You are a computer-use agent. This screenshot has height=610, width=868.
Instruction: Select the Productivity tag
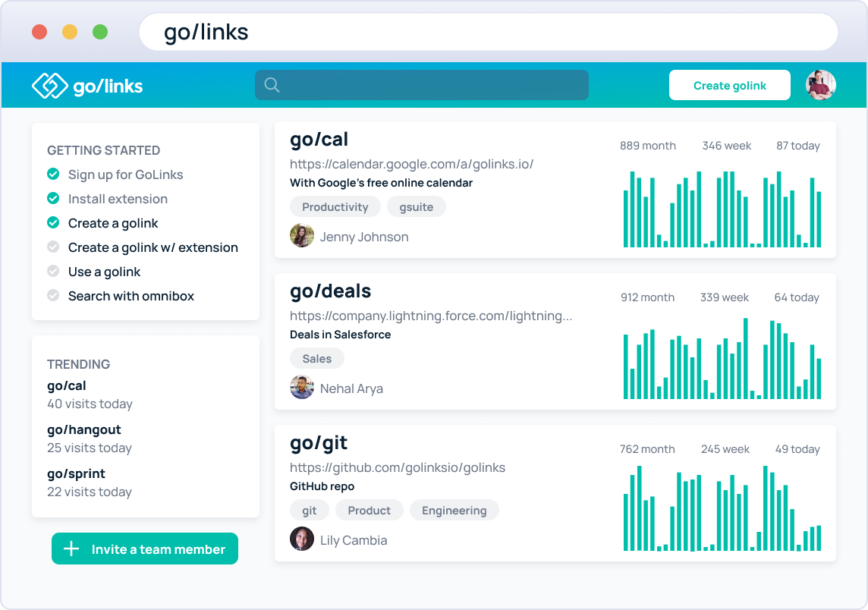tap(335, 206)
